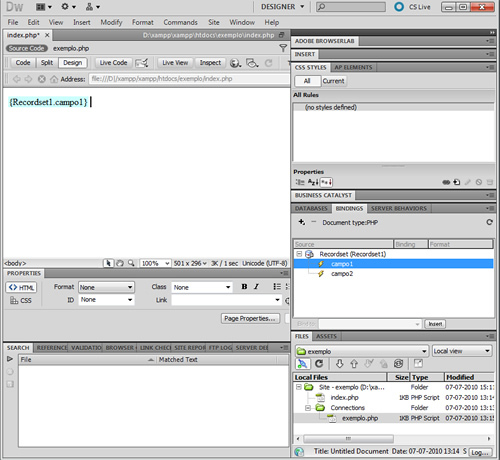Screen dimensions: 500x460
Task: Open the Class dropdown in Properties
Action: coord(202,287)
